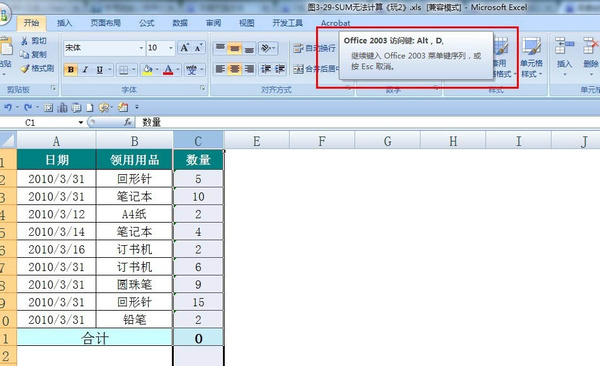Screen dimensions: 600x366
Task: Click the Redo arrow in quick toolbar
Action: click(27, 108)
